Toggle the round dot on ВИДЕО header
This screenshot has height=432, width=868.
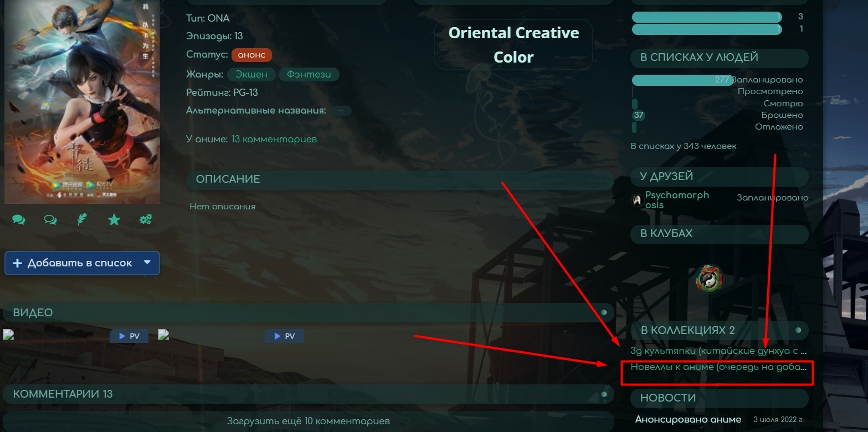pos(604,313)
